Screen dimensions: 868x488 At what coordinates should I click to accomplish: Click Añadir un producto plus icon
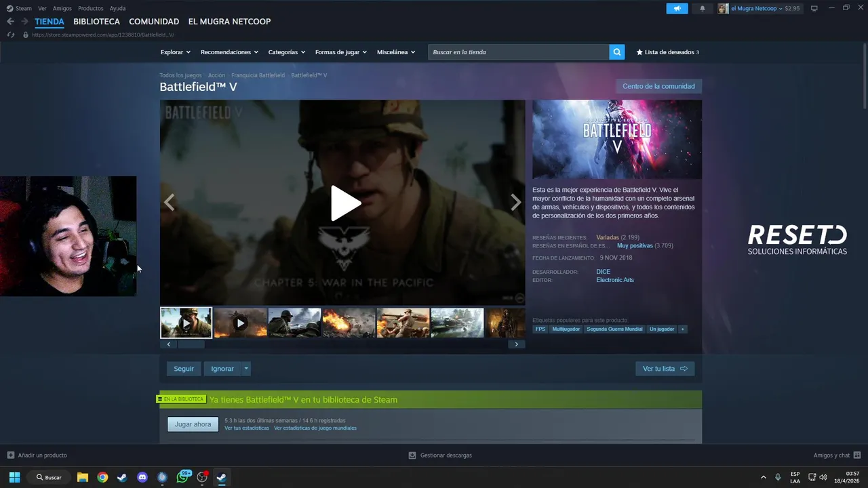10,455
